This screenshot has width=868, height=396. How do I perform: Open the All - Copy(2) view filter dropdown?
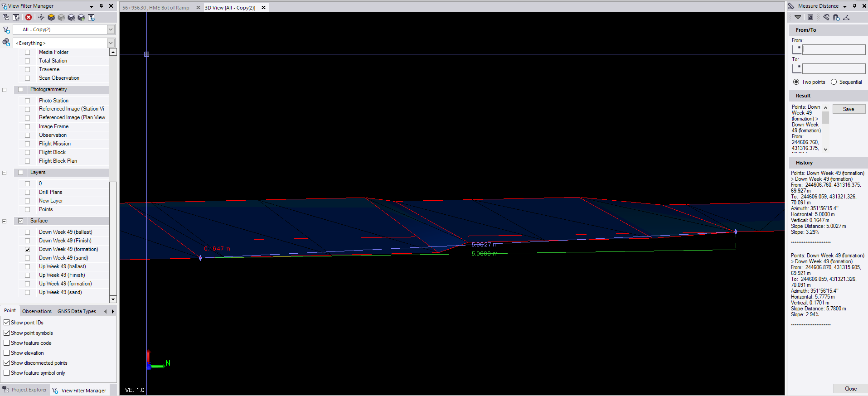(x=111, y=29)
